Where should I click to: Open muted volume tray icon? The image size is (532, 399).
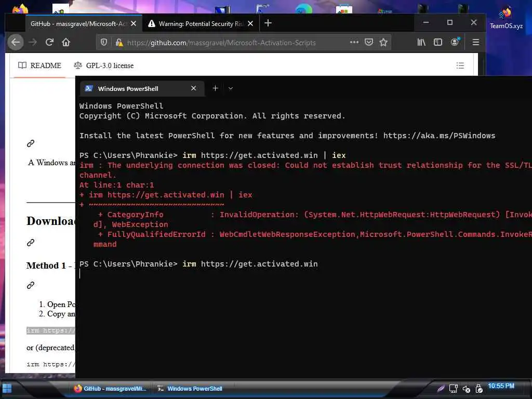[x=467, y=389]
